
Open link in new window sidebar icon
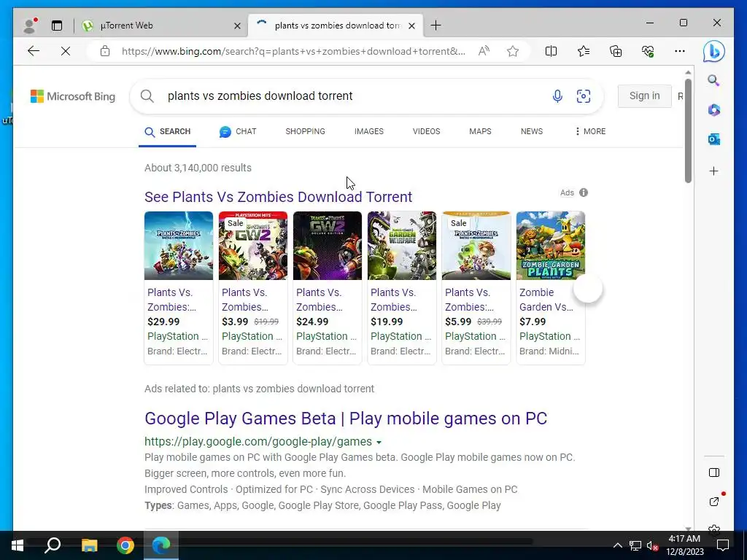(713, 502)
